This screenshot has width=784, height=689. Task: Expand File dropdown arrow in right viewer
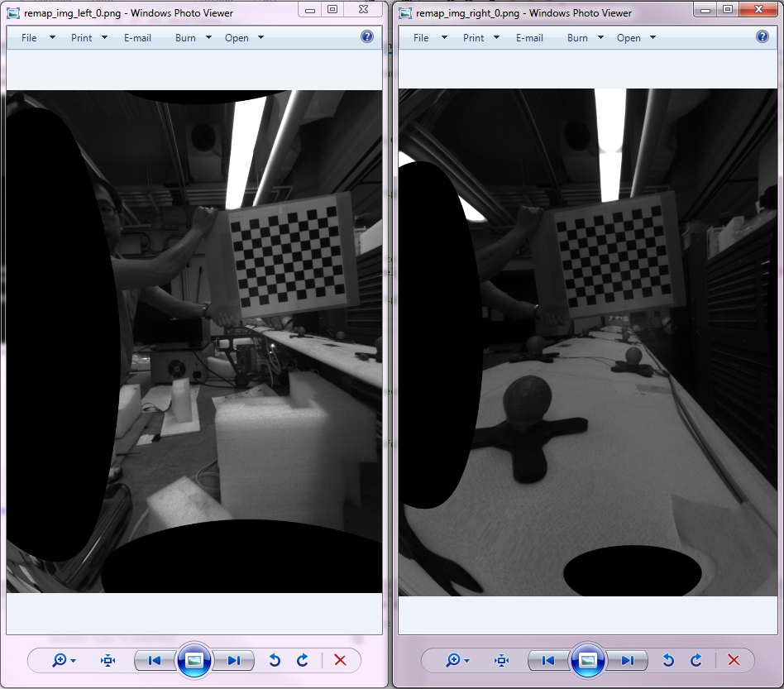pos(444,37)
